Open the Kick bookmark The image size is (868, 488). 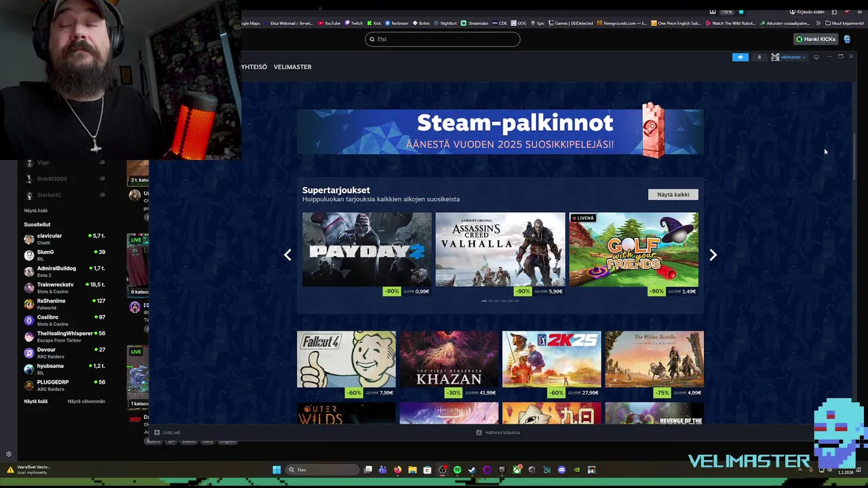pos(374,23)
